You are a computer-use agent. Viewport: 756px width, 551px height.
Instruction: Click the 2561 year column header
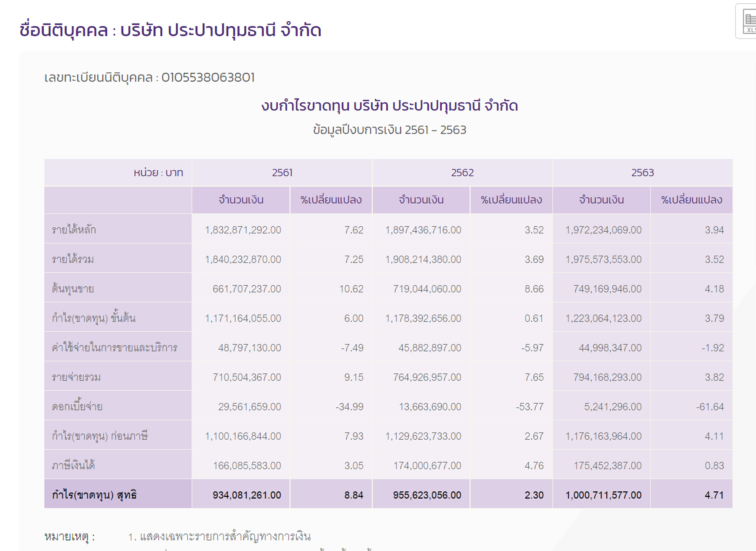282,173
